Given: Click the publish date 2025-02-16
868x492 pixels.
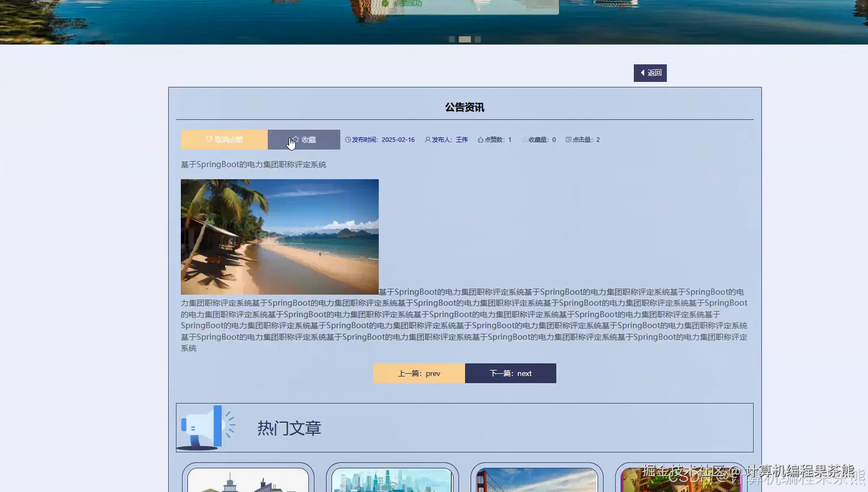Looking at the screenshot, I should coord(398,140).
